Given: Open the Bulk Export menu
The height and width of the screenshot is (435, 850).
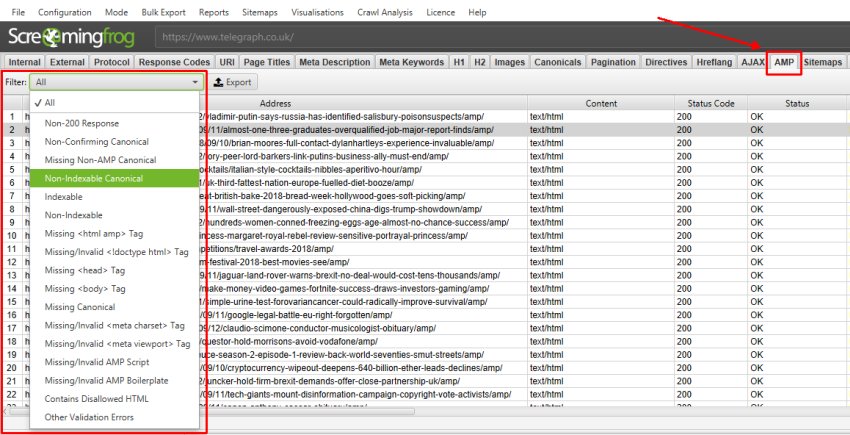Looking at the screenshot, I should (163, 12).
